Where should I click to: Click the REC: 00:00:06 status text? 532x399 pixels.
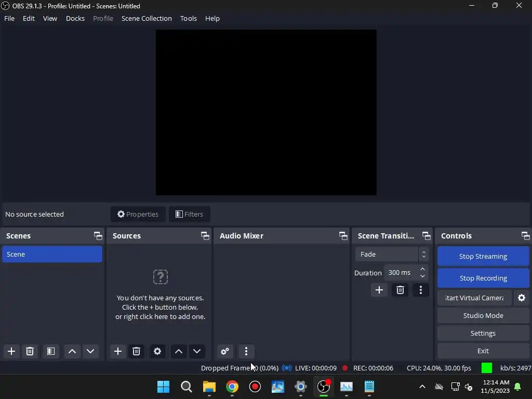coord(373,368)
